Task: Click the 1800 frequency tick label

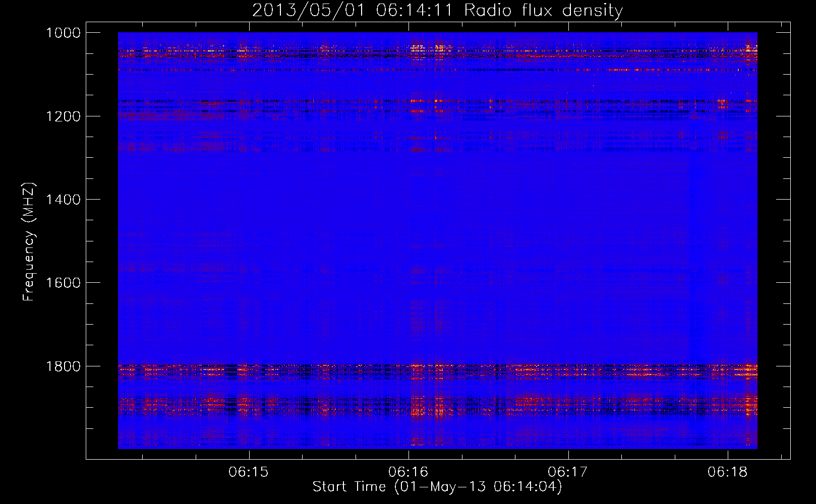Action: click(63, 366)
